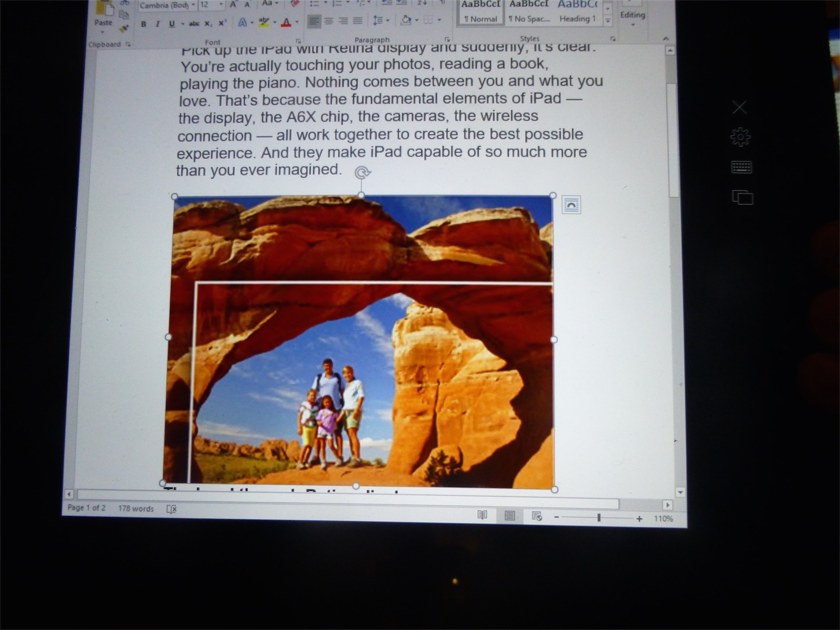Viewport: 840px width, 630px height.
Task: Expand the Borders dropdown arrow
Action: (x=439, y=20)
